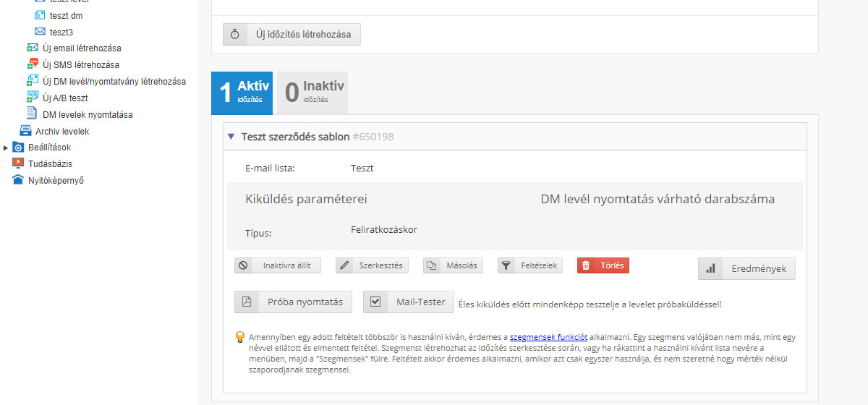Expand the Beállítások tree node
This screenshot has width=868, height=405.
pos(6,148)
